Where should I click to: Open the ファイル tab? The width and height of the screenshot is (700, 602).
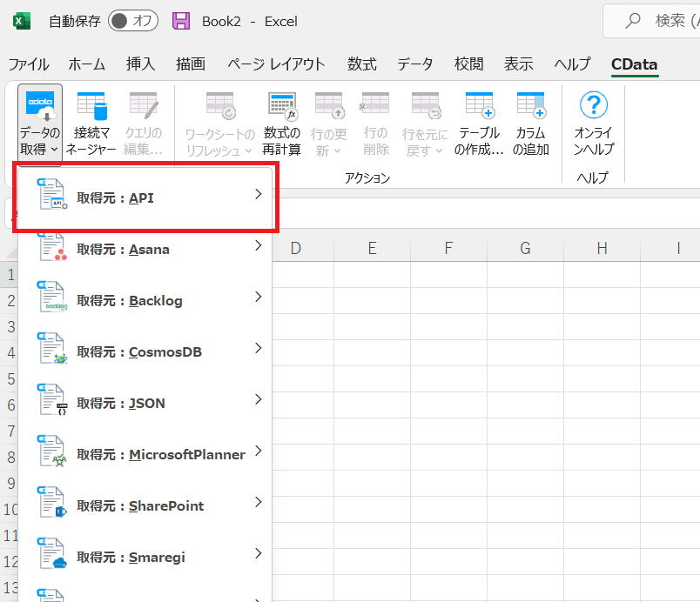(29, 64)
